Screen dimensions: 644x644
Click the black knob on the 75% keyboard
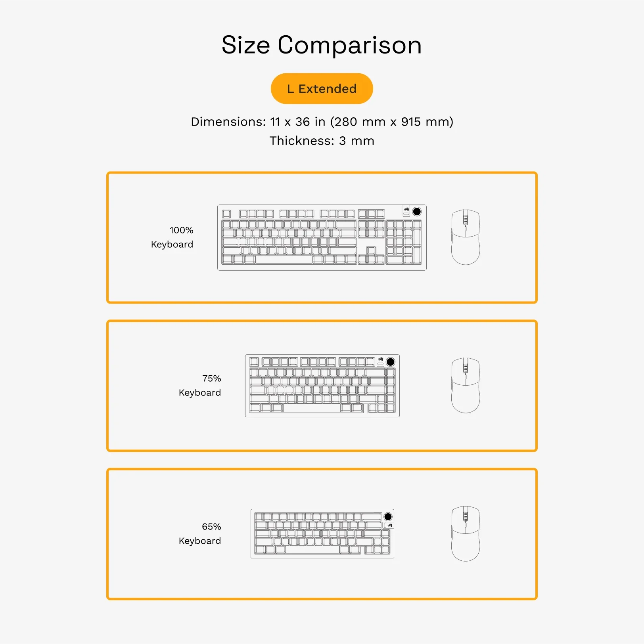point(391,362)
